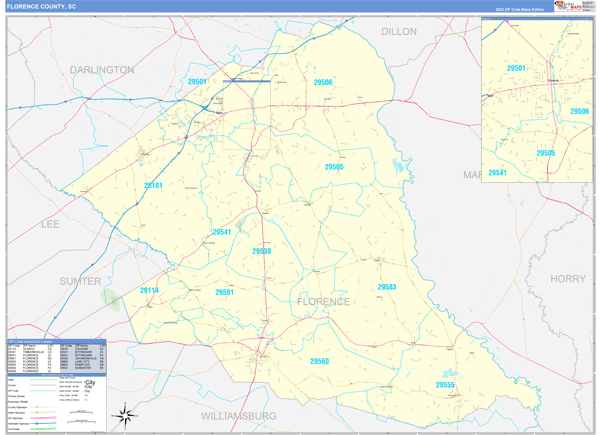600x435 pixels.
Task: Select the DARLINGTON county label
Action: pyautogui.click(x=102, y=70)
